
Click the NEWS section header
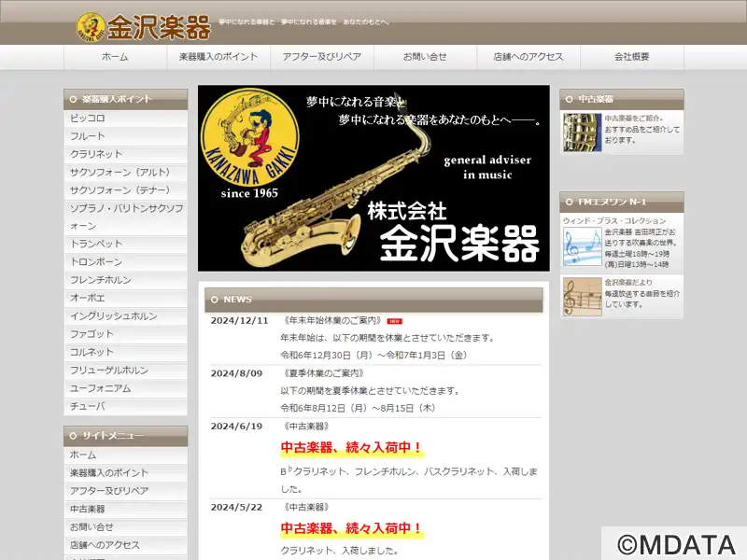pyautogui.click(x=373, y=300)
